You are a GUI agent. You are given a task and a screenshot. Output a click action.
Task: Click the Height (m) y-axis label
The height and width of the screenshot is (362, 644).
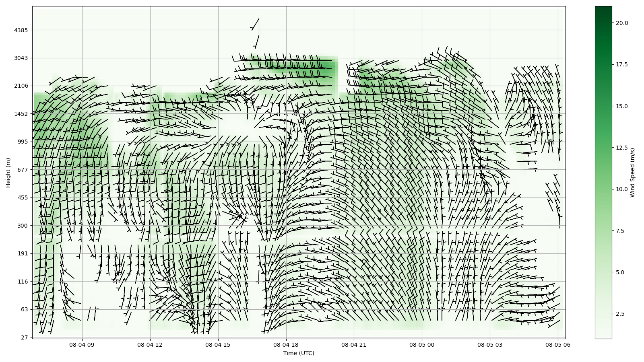(x=8, y=173)
